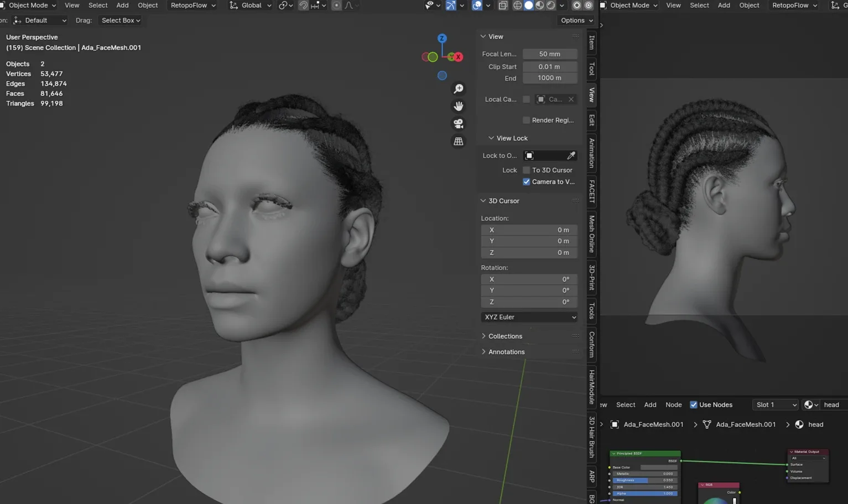Expand the Annotations panel
This screenshot has height=504, width=848.
click(503, 352)
